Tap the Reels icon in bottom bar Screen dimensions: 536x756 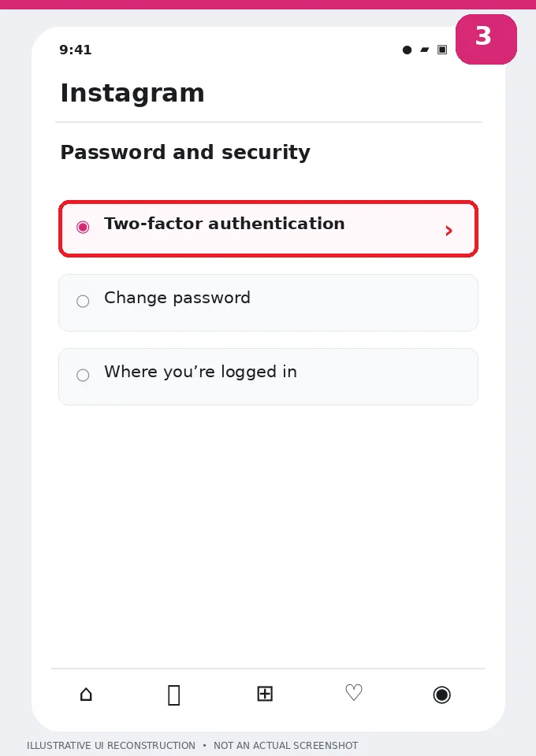pos(174,695)
